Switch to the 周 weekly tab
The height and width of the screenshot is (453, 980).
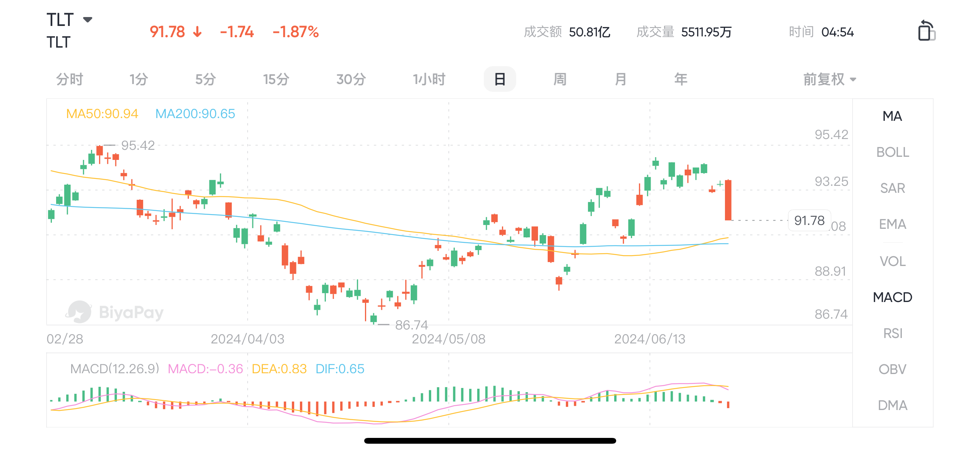click(560, 79)
